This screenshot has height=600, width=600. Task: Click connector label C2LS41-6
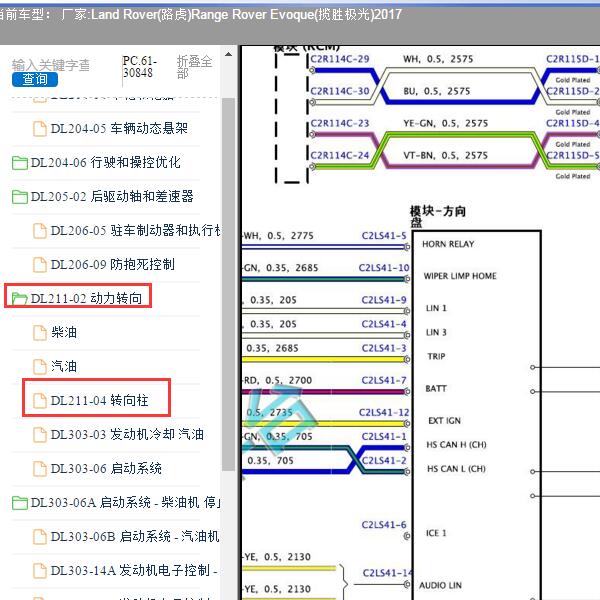384,525
